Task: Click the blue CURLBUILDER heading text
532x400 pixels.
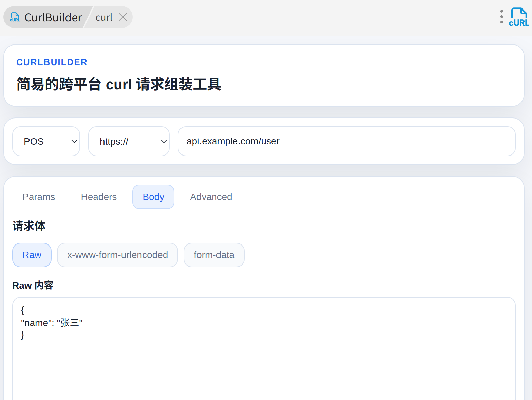Action: 52,62
